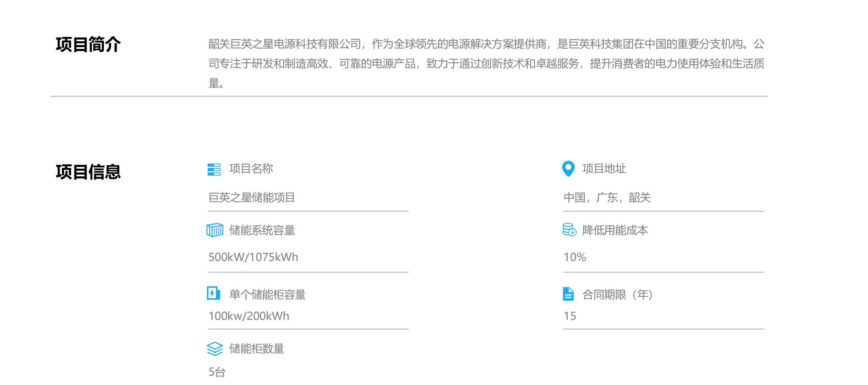Click the coins icon beside 降低用能成本
Viewport: 868px width, 385px height.
pyautogui.click(x=569, y=230)
